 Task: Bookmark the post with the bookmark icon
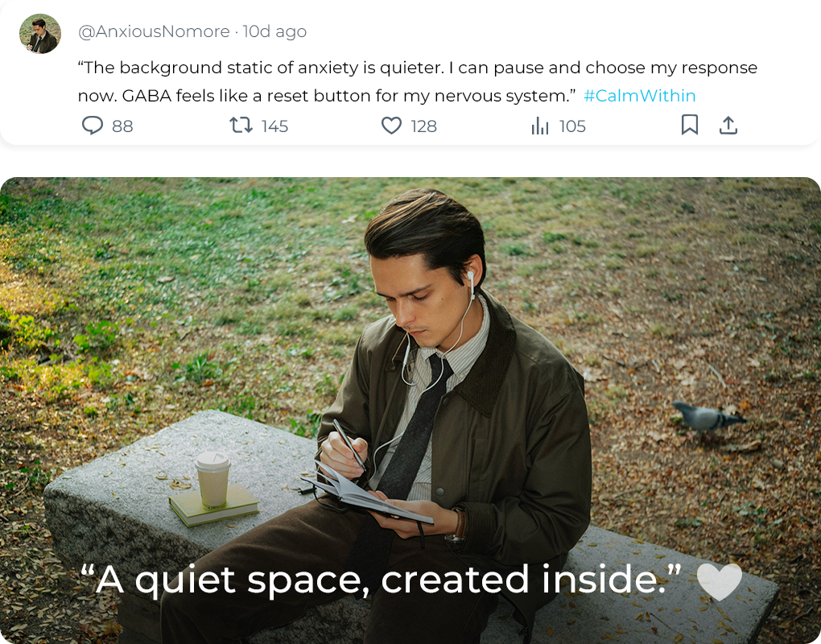coord(690,125)
